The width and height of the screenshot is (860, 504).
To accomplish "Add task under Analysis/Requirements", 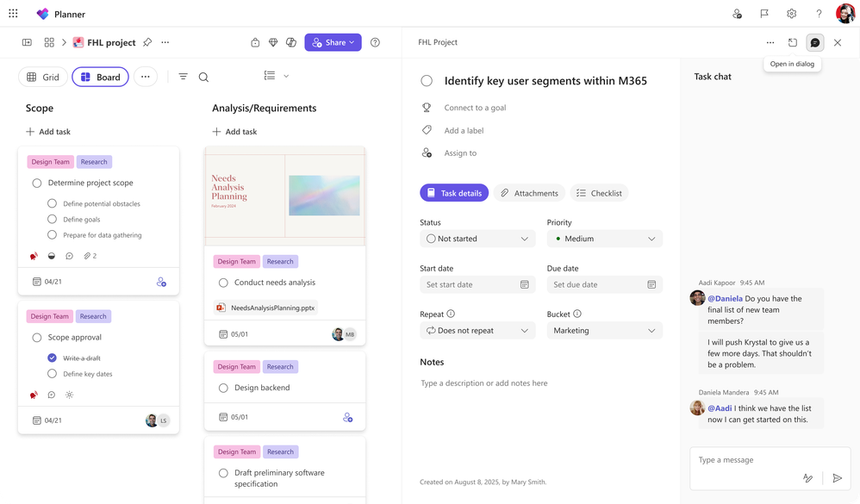I will coord(234,132).
